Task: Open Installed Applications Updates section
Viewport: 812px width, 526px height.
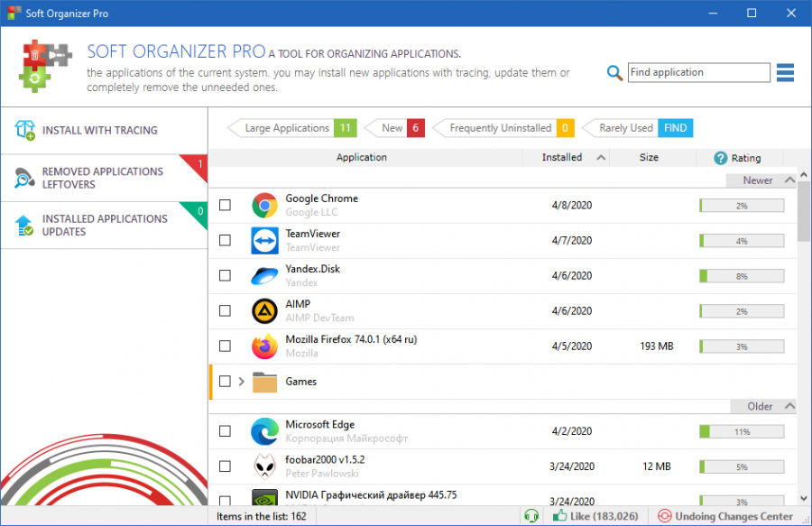Action: pyautogui.click(x=104, y=226)
